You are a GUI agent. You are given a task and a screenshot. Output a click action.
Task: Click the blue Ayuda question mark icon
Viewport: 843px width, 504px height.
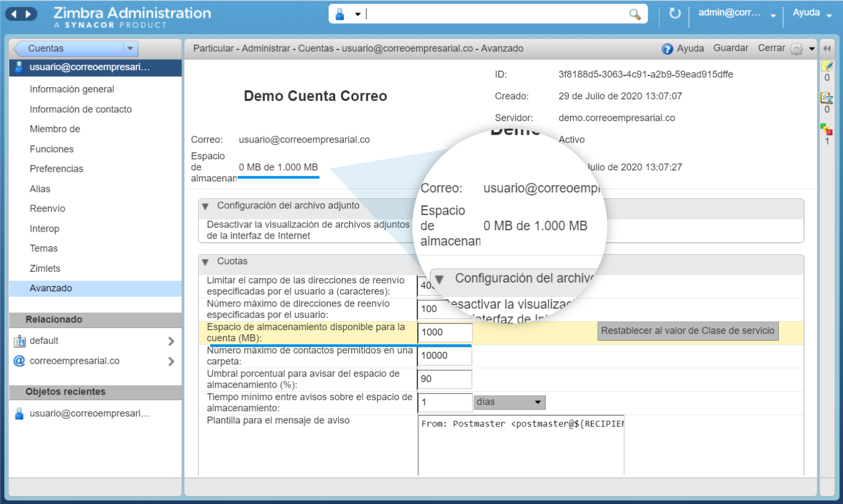pyautogui.click(x=667, y=49)
